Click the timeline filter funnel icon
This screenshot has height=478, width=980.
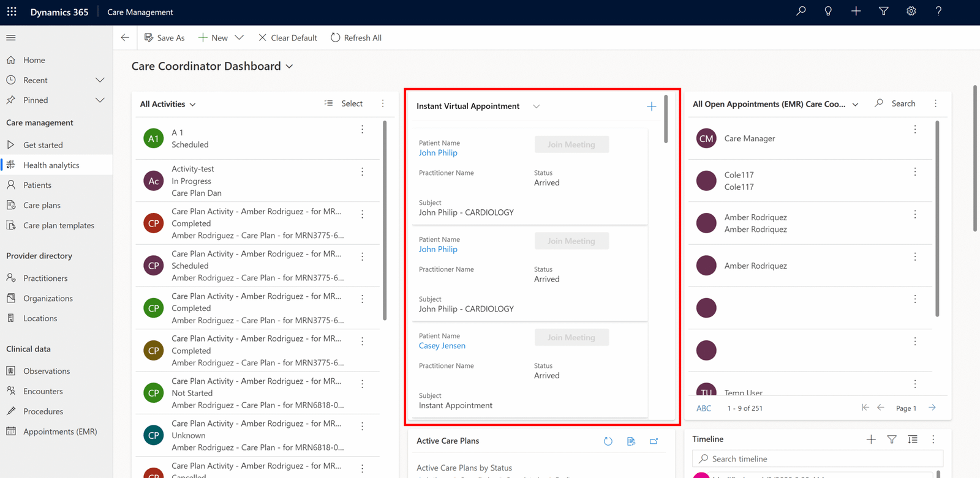click(x=892, y=439)
